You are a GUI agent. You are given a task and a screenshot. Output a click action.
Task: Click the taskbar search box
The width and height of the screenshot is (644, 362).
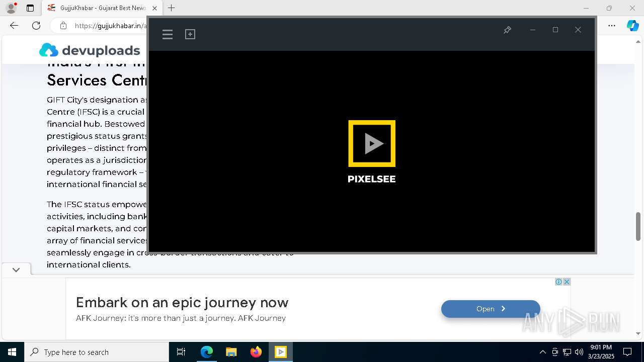click(x=97, y=352)
